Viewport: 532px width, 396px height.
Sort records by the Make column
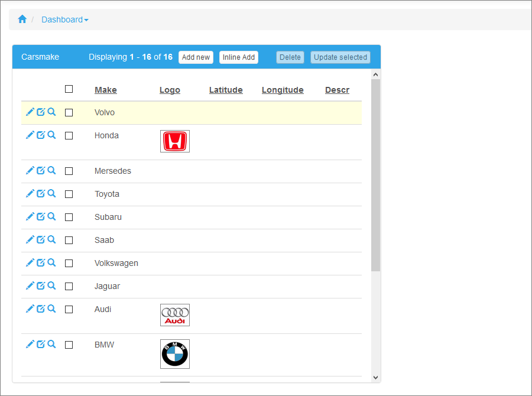point(105,90)
